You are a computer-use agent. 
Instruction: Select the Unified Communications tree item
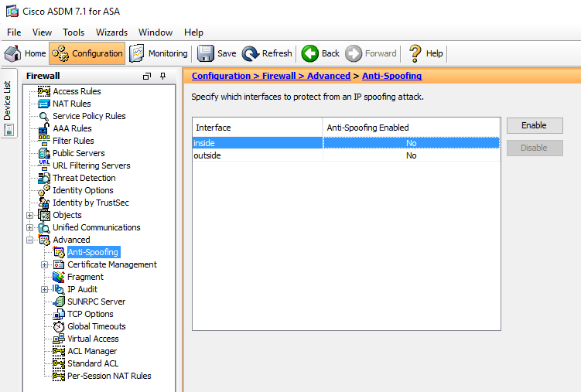coord(97,227)
